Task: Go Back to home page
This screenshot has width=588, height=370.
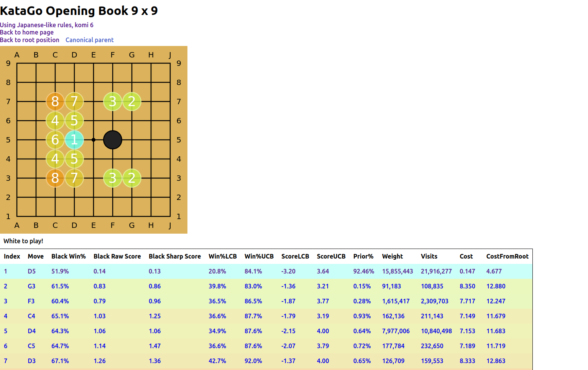Action: coord(27,32)
